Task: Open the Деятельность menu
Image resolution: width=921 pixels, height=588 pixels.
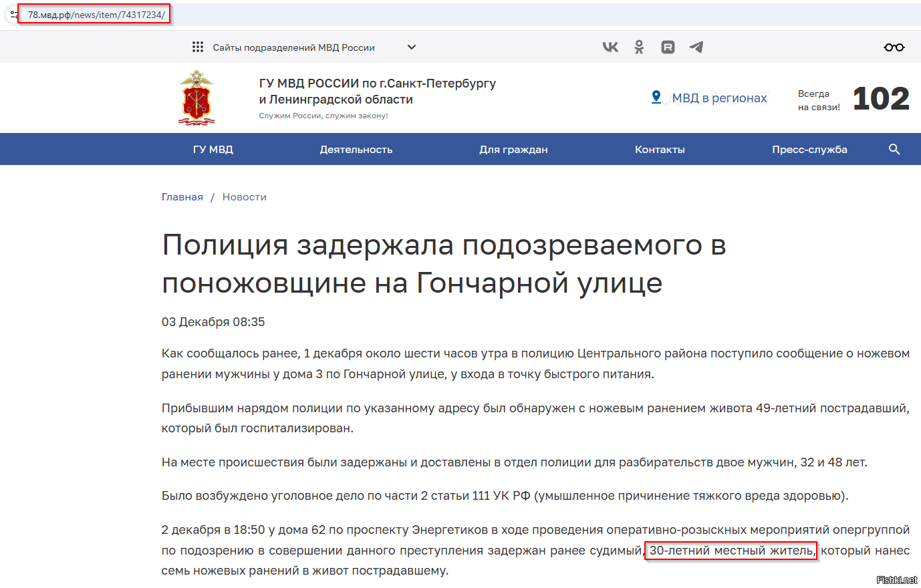Action: pos(356,149)
